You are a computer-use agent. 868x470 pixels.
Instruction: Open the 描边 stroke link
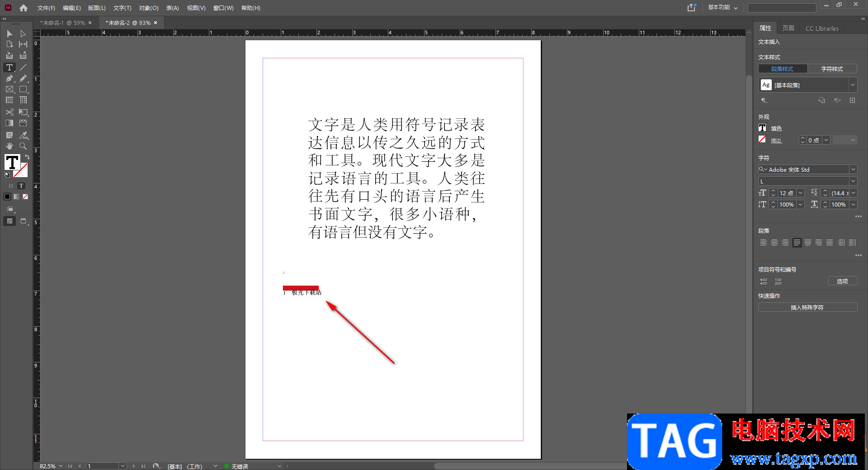tap(776, 141)
